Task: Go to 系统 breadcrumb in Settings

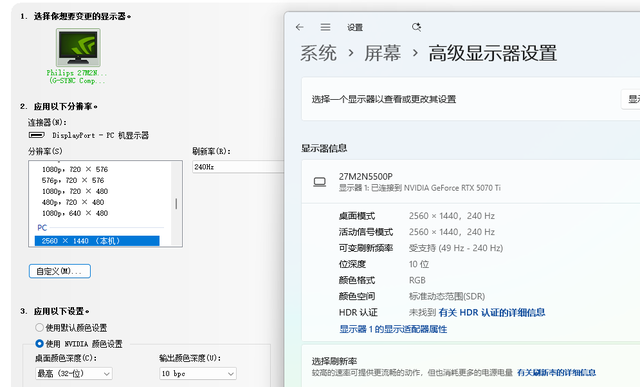Action: 318,53
